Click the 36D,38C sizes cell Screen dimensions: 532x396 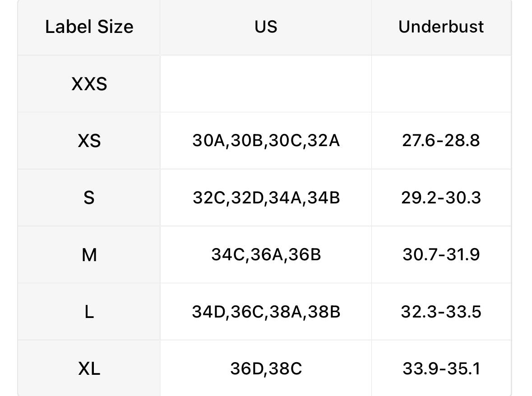click(x=266, y=369)
